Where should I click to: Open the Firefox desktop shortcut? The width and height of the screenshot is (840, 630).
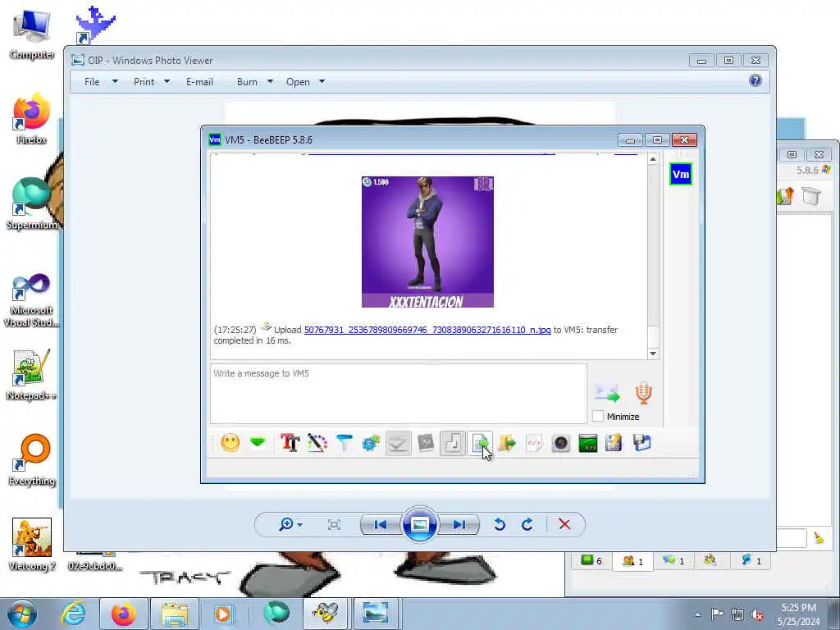(x=32, y=118)
